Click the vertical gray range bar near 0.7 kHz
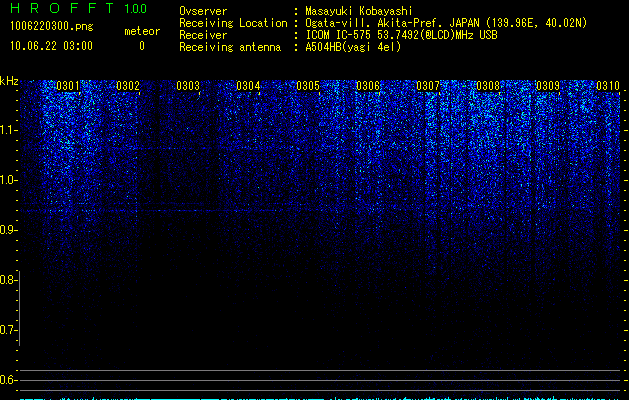Image resolution: width=629 pixels, height=400 pixels. coord(20,308)
